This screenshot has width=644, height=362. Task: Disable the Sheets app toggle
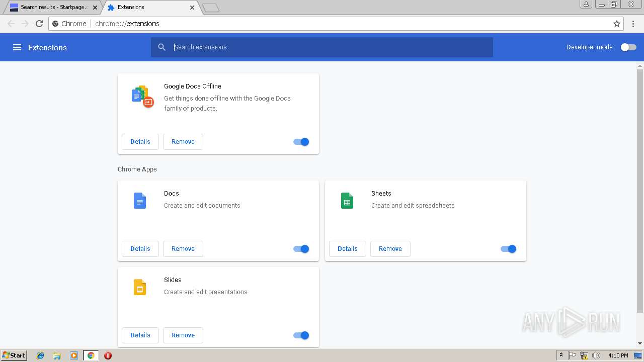[509, 249]
